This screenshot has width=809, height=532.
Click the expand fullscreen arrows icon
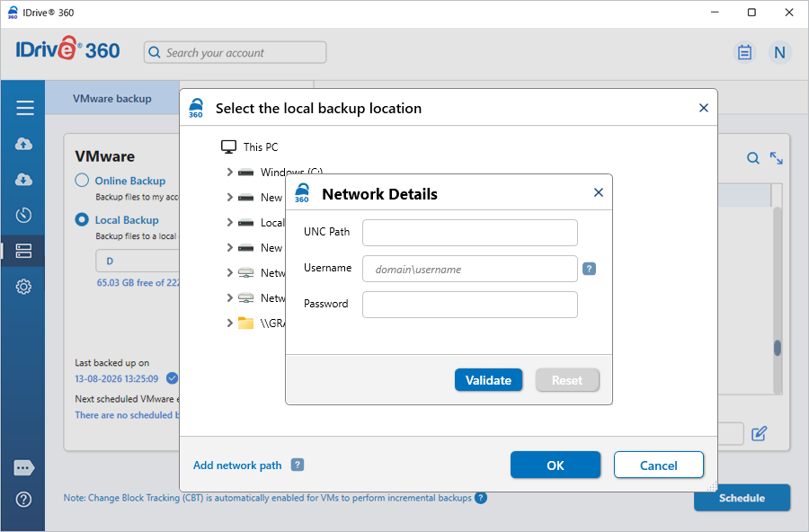776,158
